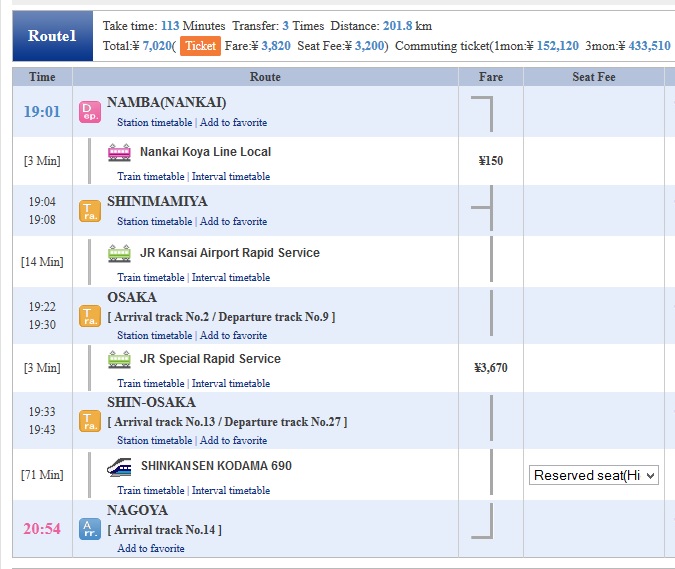The image size is (675, 569).
Task: Click the ¥150 fare value
Action: [491, 161]
